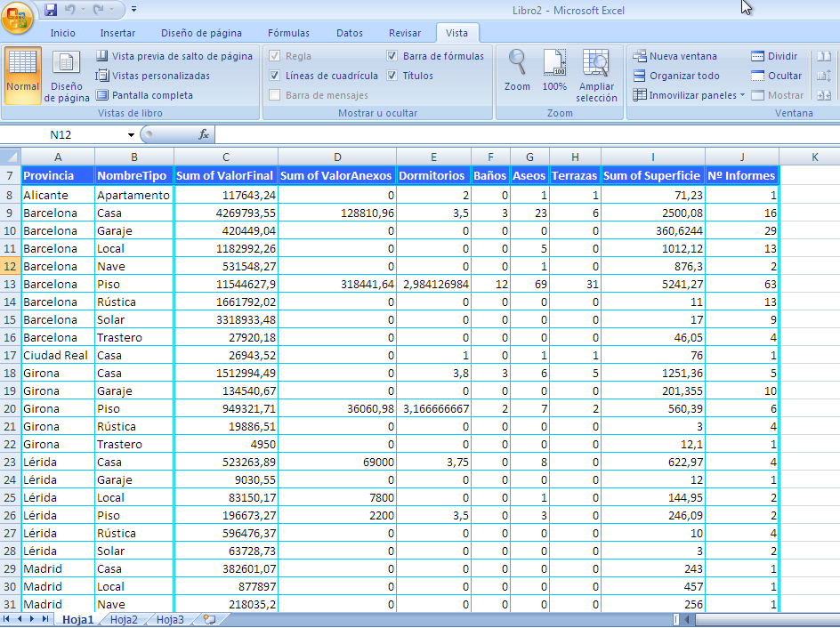Click the insert function fx icon

click(x=203, y=134)
